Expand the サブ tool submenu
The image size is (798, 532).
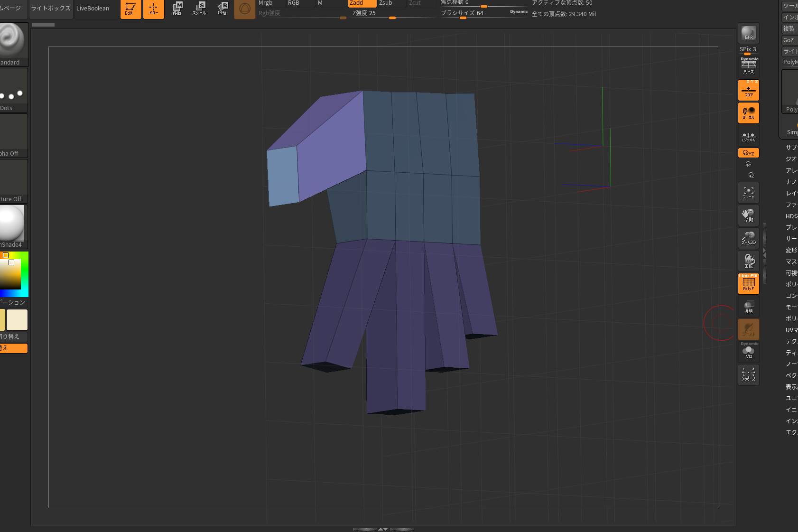tap(791, 148)
